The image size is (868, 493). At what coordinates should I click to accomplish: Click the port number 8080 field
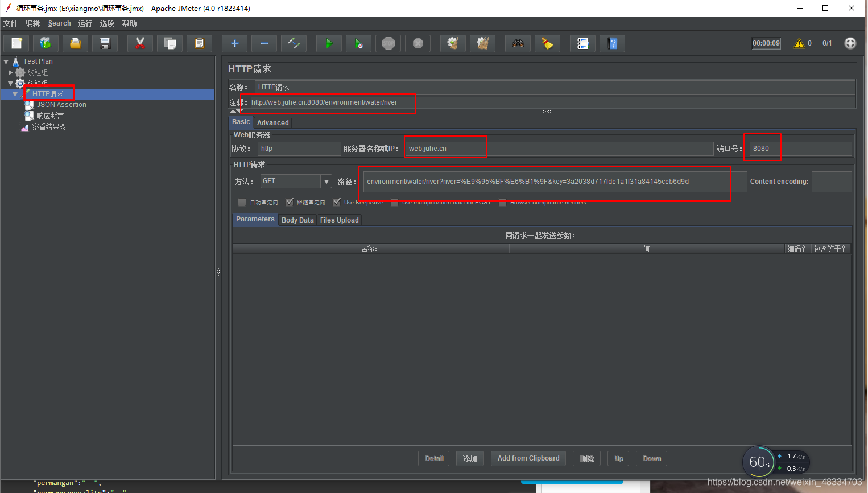pyautogui.click(x=801, y=149)
